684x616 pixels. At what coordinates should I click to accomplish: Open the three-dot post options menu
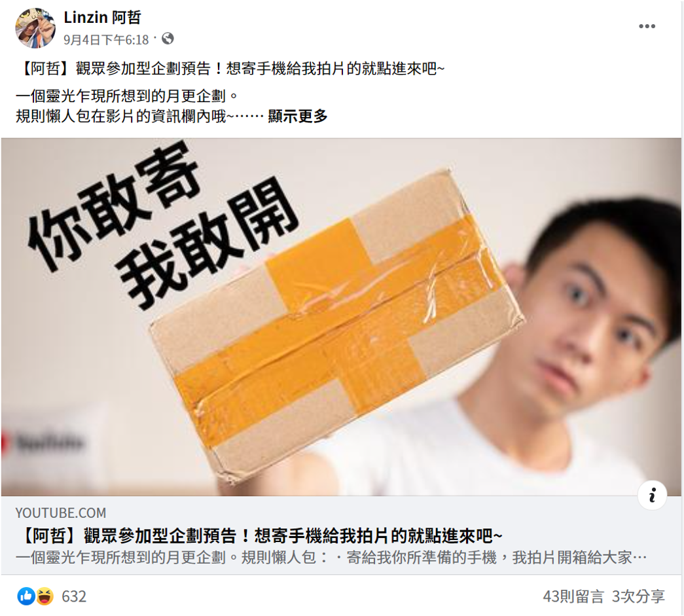[647, 26]
